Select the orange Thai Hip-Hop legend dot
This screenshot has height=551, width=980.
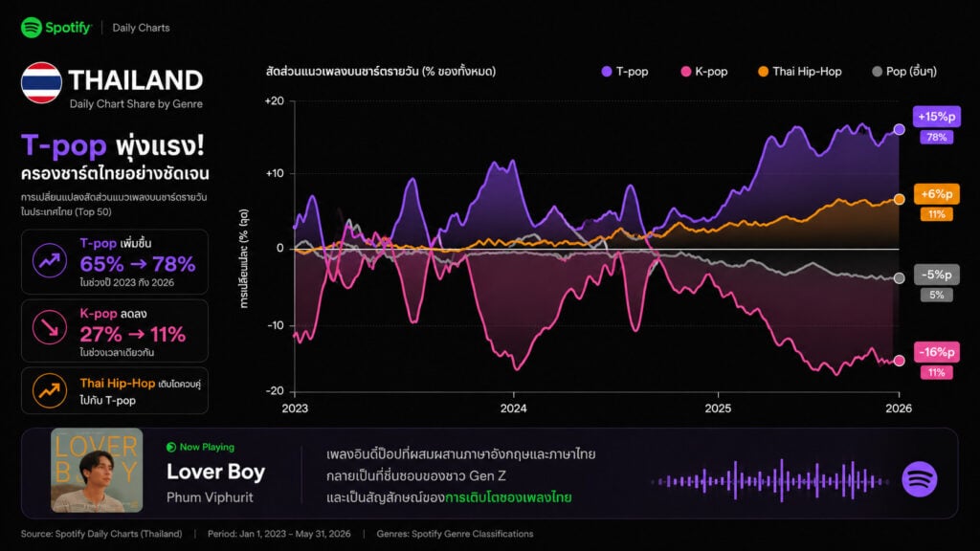(x=763, y=72)
